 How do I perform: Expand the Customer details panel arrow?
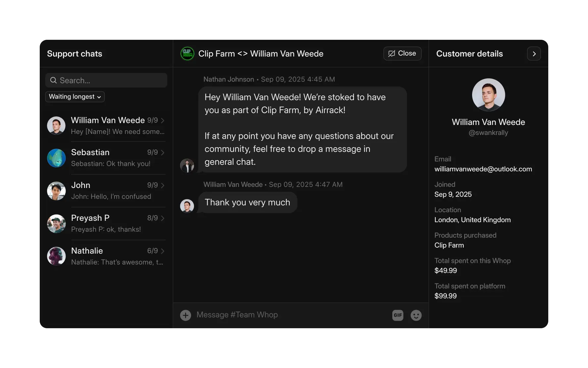click(x=534, y=53)
